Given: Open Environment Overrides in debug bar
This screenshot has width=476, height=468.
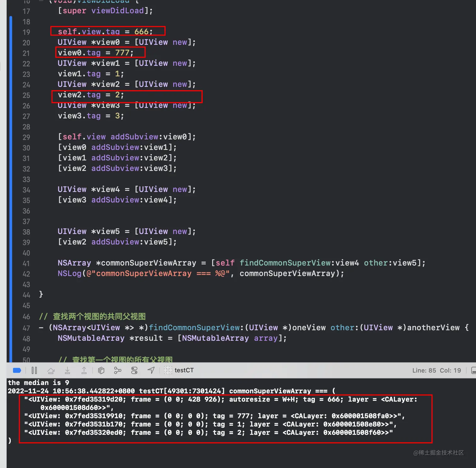Looking at the screenshot, I should (x=134, y=370).
